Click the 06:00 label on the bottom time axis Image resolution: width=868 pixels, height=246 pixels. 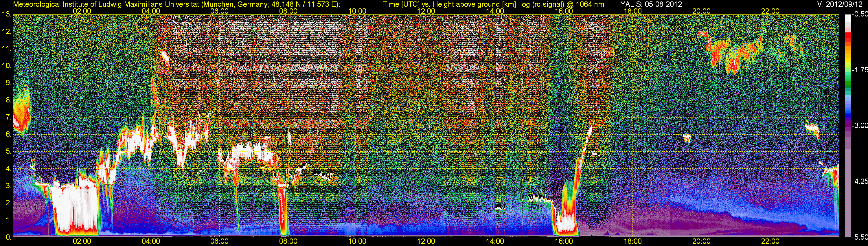point(219,242)
